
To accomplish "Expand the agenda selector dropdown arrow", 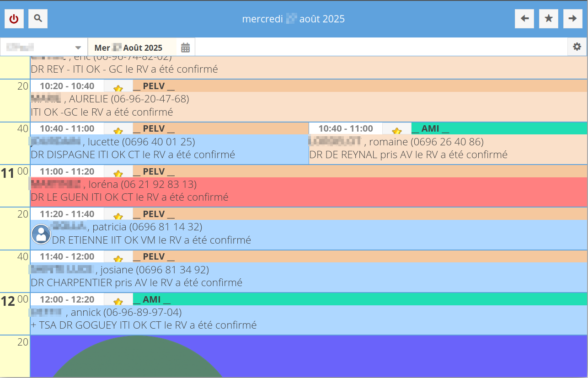I will tap(78, 48).
